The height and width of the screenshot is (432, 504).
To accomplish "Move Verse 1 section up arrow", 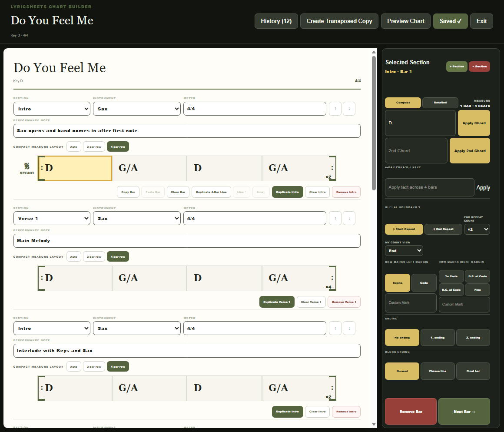I will pyautogui.click(x=335, y=218).
